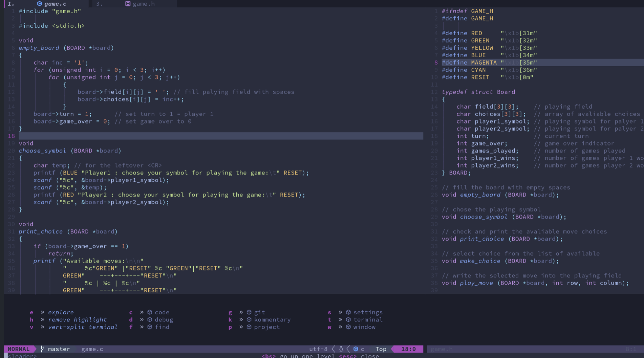Open the project group entry
644x358 pixels.
tap(267, 327)
